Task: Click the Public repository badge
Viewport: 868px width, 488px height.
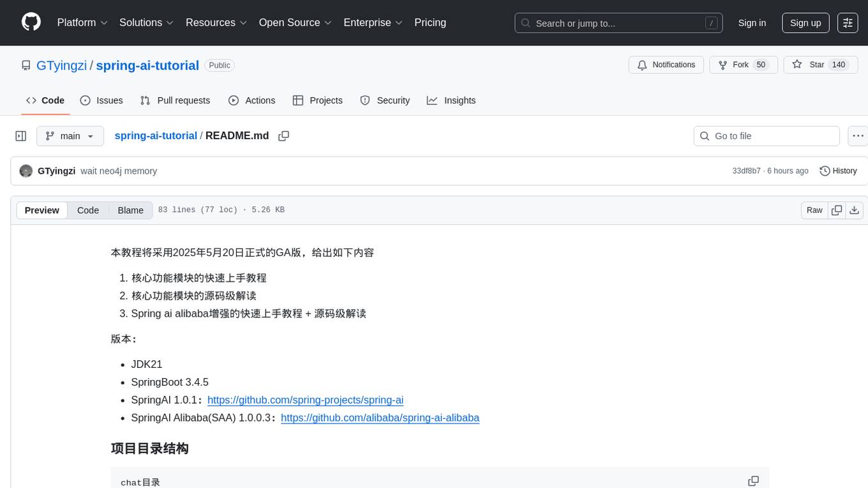Action: 220,65
